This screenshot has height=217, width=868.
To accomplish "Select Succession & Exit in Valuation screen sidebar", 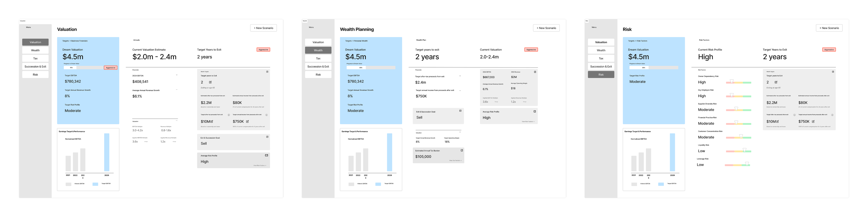I will click(x=35, y=66).
